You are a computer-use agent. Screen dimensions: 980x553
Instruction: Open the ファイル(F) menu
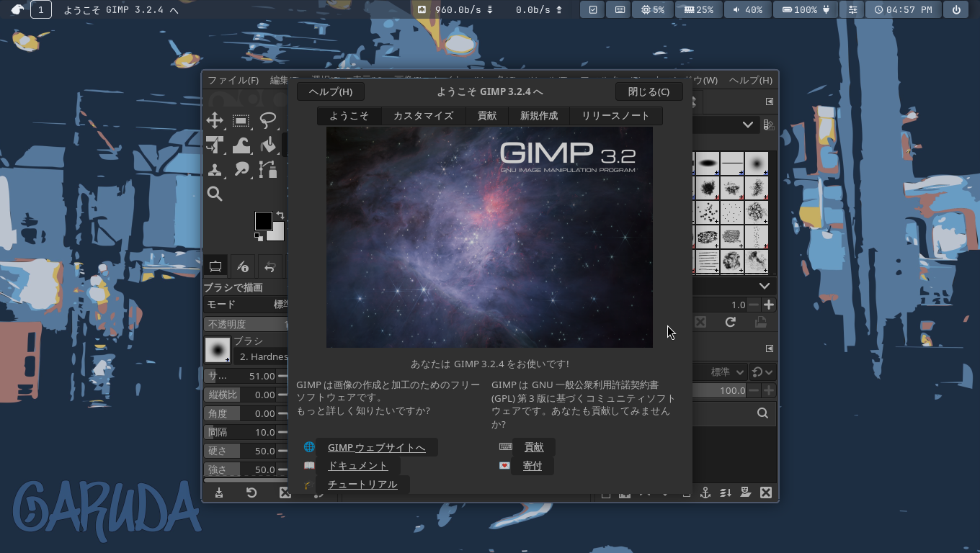233,80
